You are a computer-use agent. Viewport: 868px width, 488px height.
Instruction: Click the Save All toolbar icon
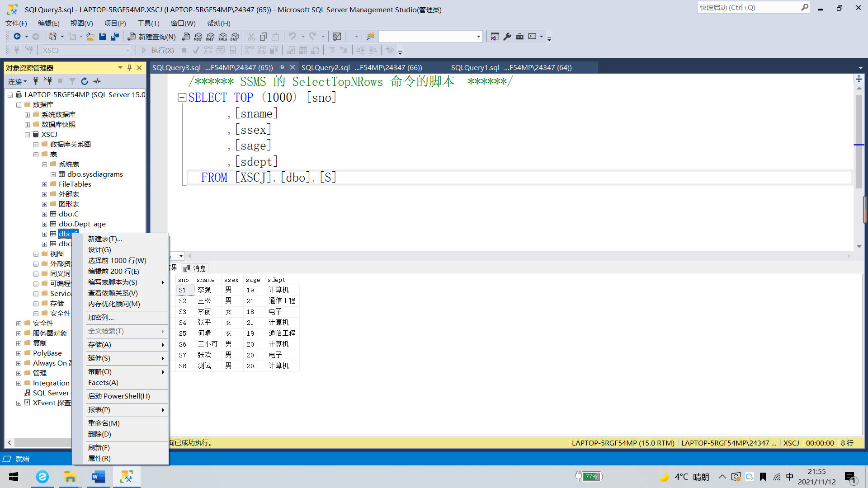click(115, 37)
